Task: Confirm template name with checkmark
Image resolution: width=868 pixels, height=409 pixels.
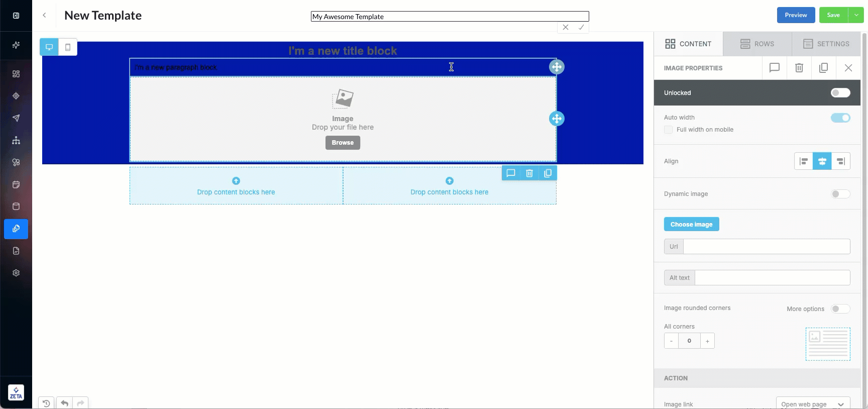Action: (x=581, y=28)
